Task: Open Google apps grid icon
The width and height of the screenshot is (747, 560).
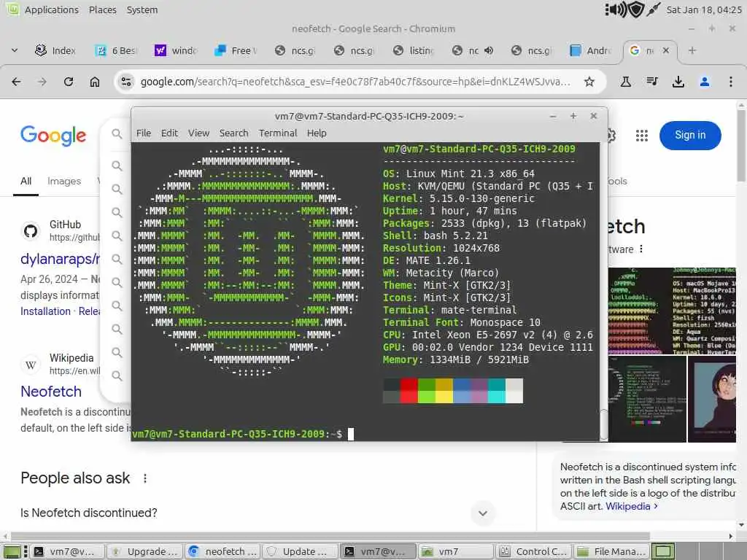Action: pos(642,136)
